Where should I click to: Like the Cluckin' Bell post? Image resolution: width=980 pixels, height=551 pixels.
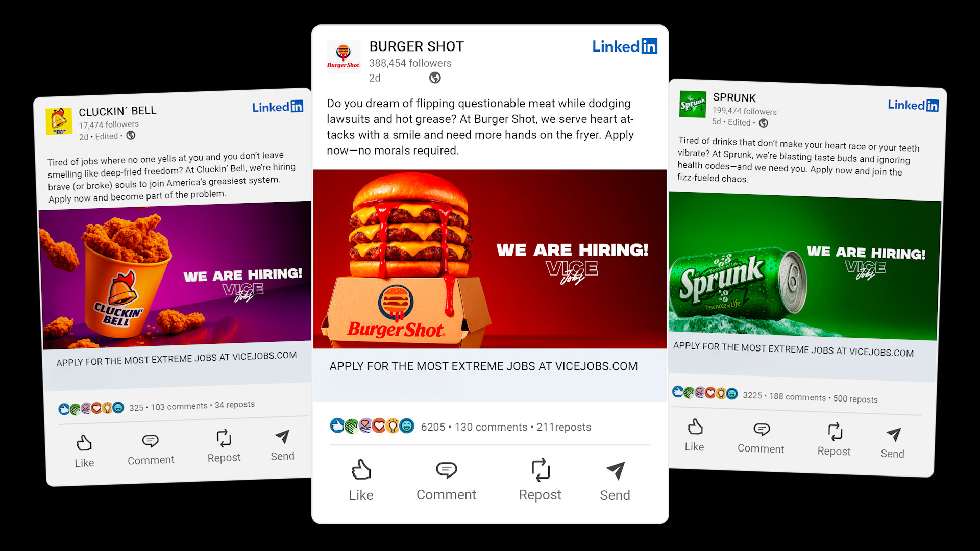tap(84, 451)
